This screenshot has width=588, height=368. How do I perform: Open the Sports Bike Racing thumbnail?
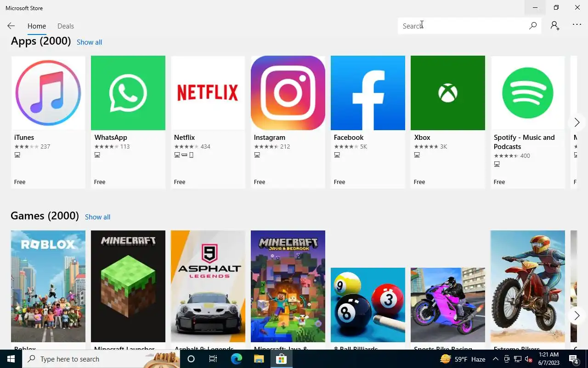448,305
